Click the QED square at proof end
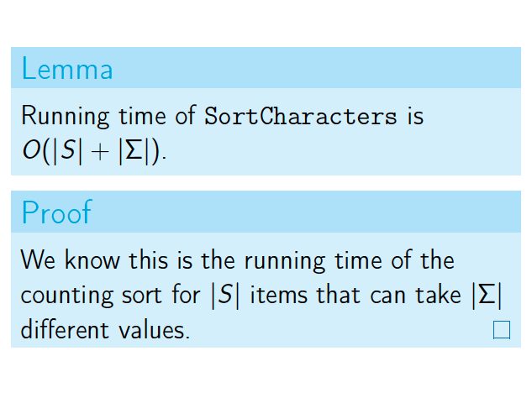 point(502,330)
